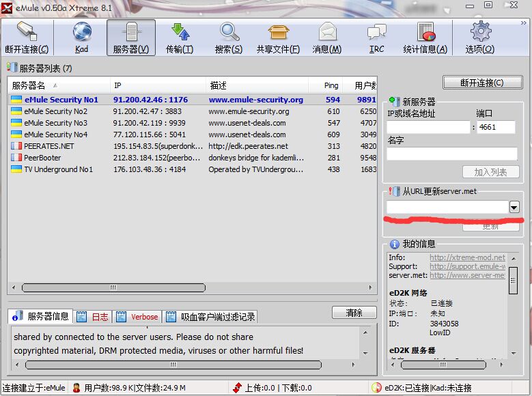Open the server.met URL dropdown arrow

514,207
